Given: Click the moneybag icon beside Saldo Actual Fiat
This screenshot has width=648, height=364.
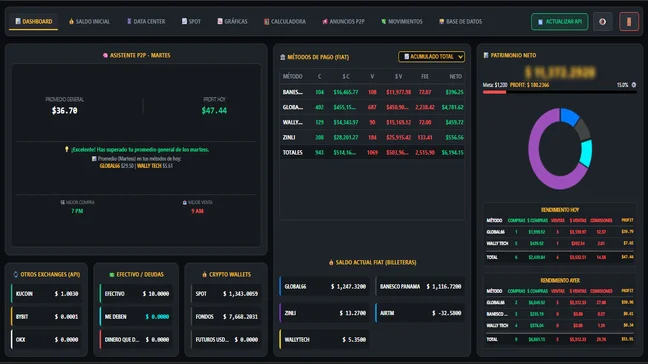Looking at the screenshot, I should click(x=331, y=262).
